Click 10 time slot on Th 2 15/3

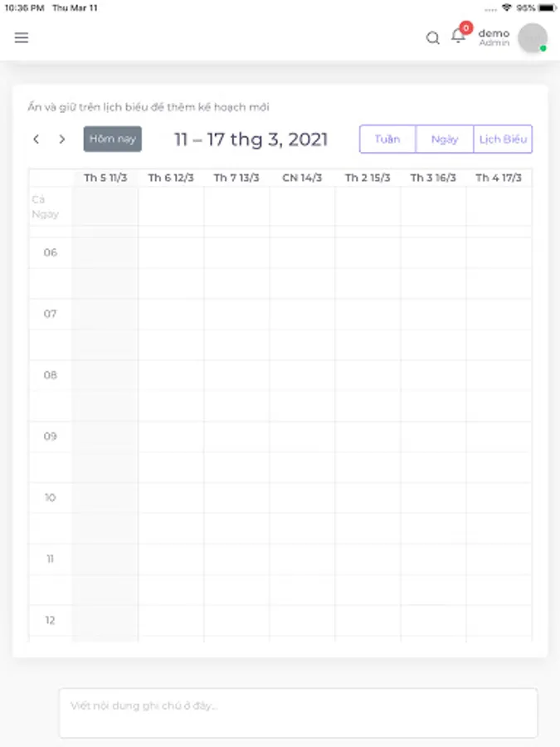click(368, 498)
